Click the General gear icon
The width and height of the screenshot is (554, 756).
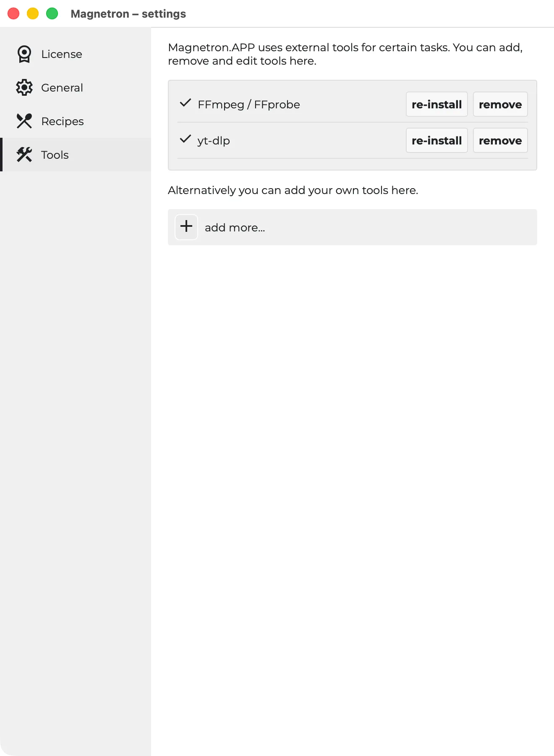(x=24, y=87)
